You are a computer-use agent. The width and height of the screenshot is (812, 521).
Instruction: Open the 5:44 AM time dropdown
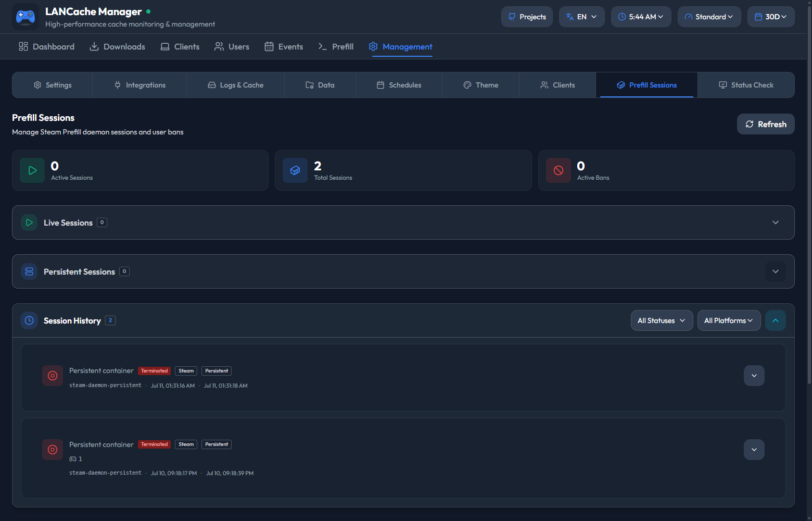(641, 17)
